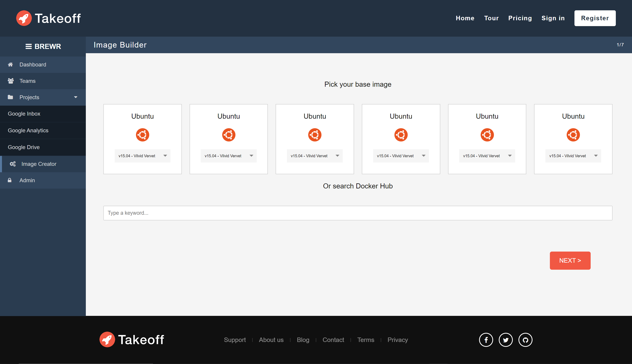Expand the Projects sidebar arrow
Screen dimensions: 632x364
click(75, 97)
